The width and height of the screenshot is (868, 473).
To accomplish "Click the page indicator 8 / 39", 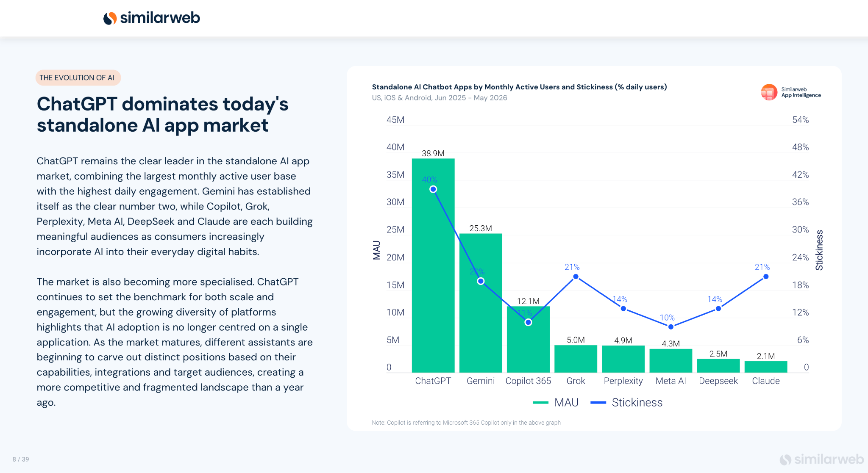I will point(21,459).
